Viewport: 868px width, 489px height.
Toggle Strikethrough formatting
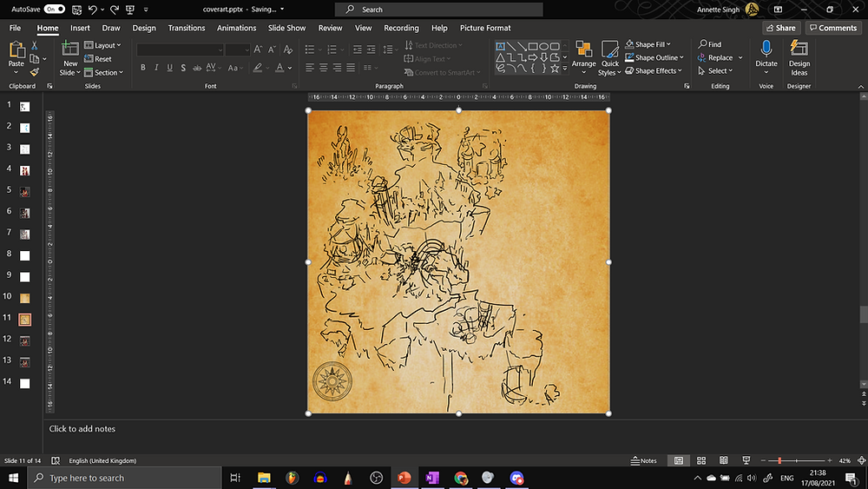pyautogui.click(x=196, y=68)
